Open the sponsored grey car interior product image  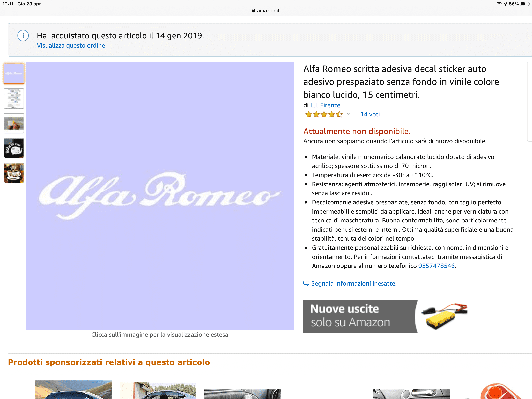(x=411, y=394)
